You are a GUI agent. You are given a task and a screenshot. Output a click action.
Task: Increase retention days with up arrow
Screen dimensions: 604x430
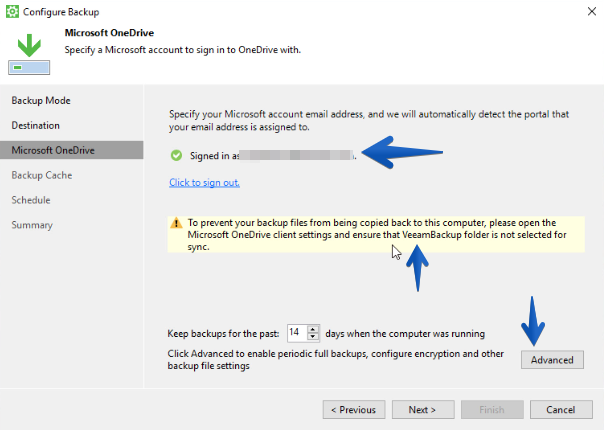pyautogui.click(x=313, y=329)
